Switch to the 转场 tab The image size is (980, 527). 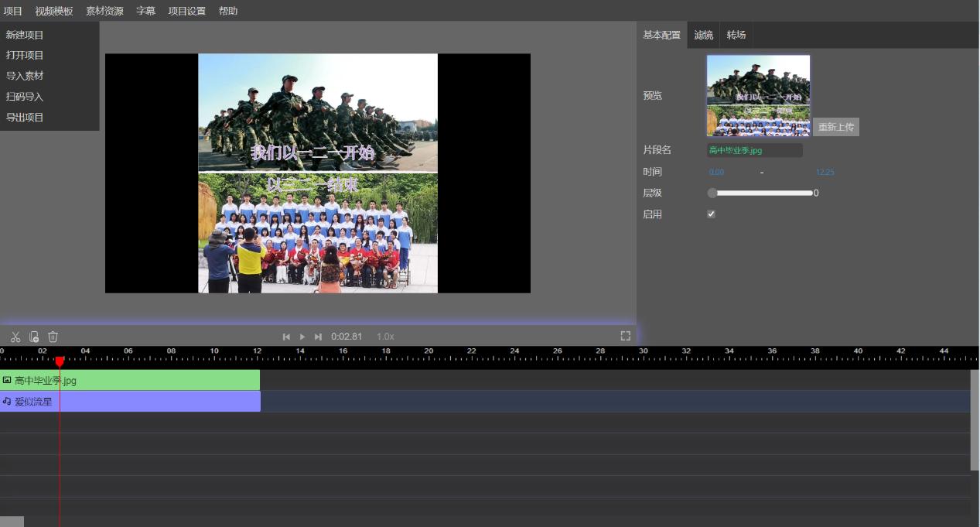(x=736, y=35)
